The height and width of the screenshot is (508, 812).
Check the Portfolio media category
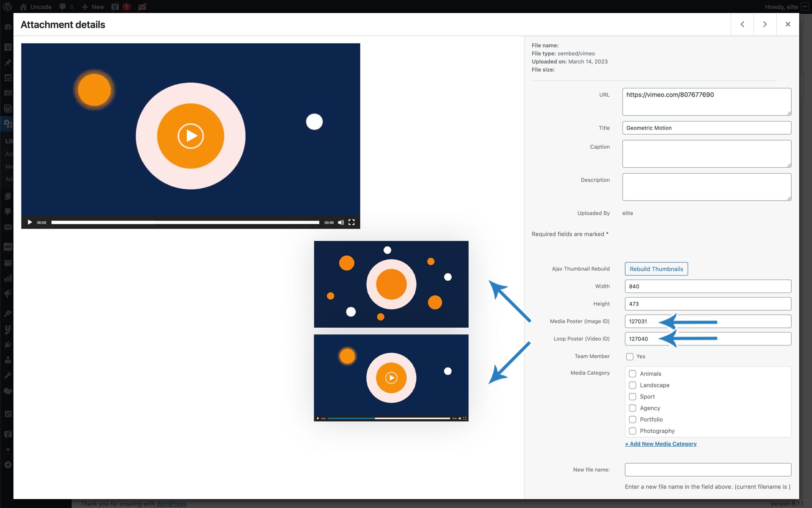tap(632, 420)
